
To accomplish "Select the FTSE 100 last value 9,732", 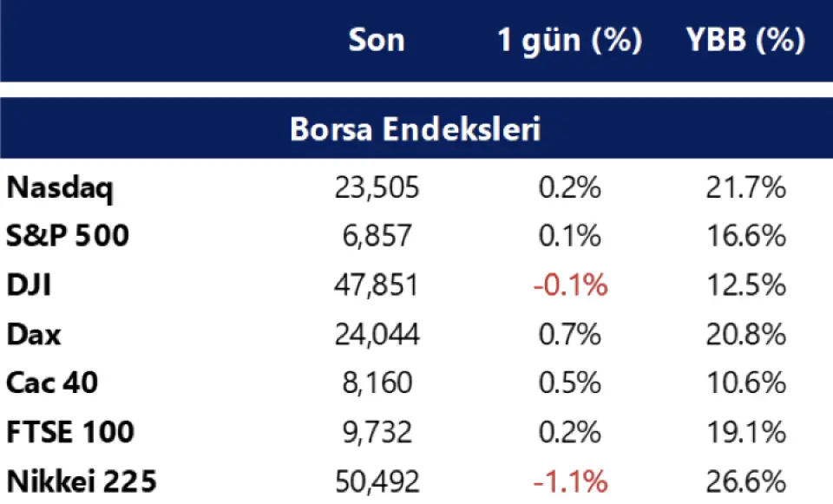I will [x=377, y=432].
